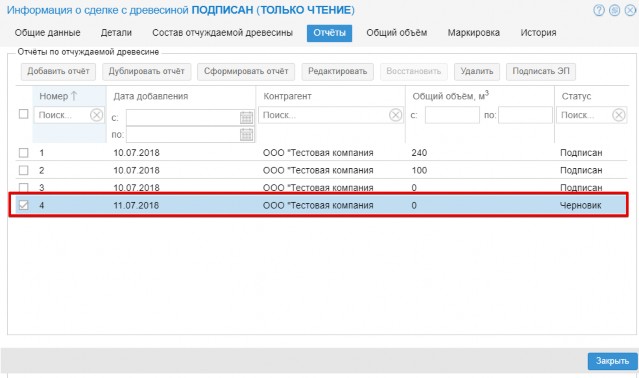Sort by Общий объём column header
Screen dimensions: 639x378
click(450, 96)
